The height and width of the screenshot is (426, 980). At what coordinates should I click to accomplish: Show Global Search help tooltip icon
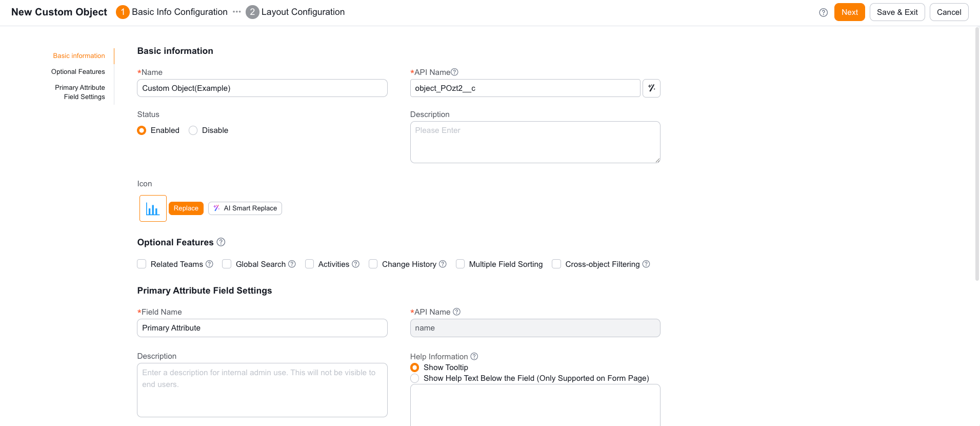(x=292, y=264)
